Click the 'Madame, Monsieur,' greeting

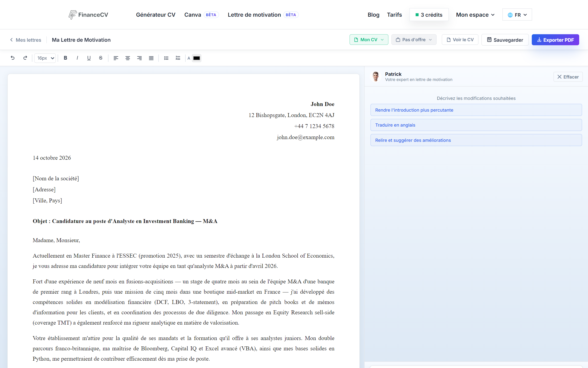pos(56,240)
